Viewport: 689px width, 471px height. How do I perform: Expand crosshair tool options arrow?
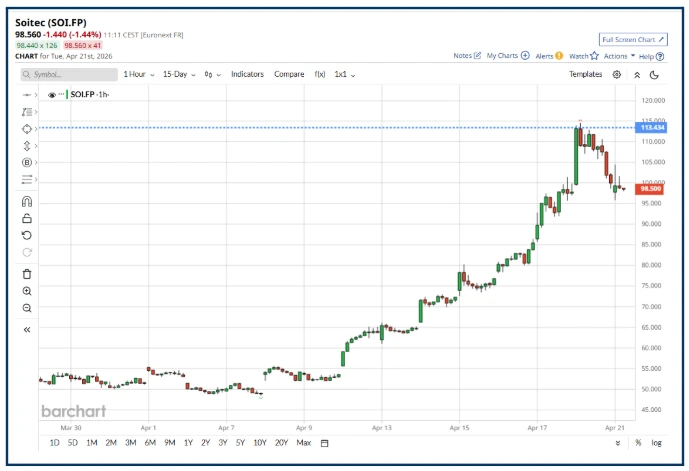36,95
